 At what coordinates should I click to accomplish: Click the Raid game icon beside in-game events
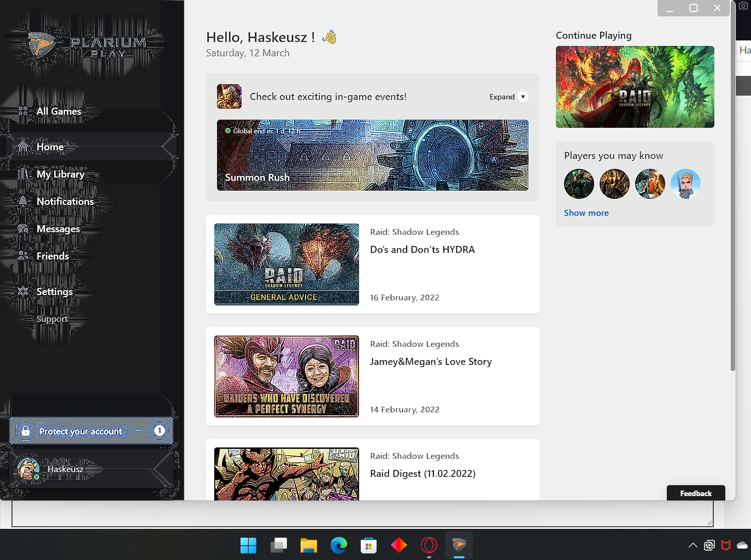[229, 97]
